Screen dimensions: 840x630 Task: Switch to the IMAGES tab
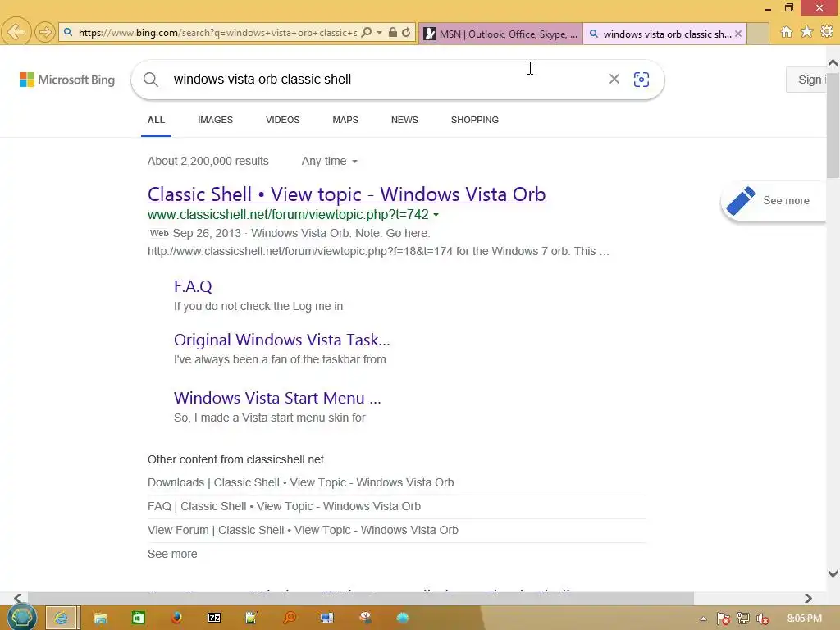point(216,120)
